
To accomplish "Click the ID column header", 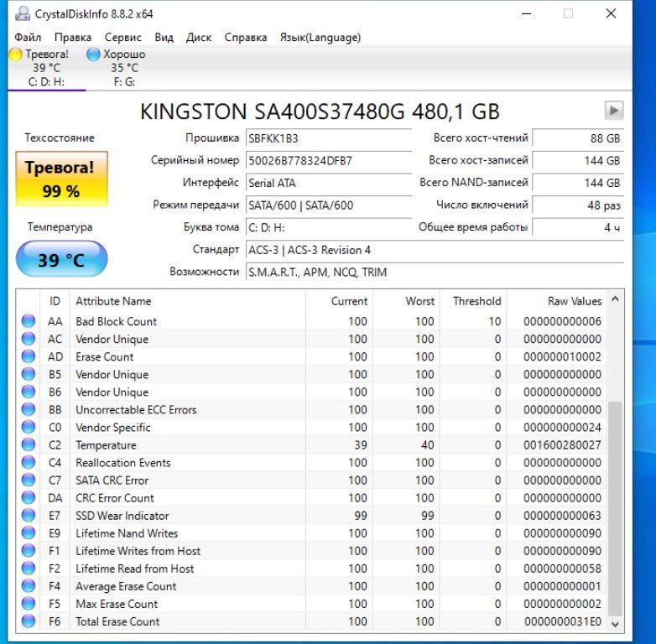I will (x=55, y=301).
